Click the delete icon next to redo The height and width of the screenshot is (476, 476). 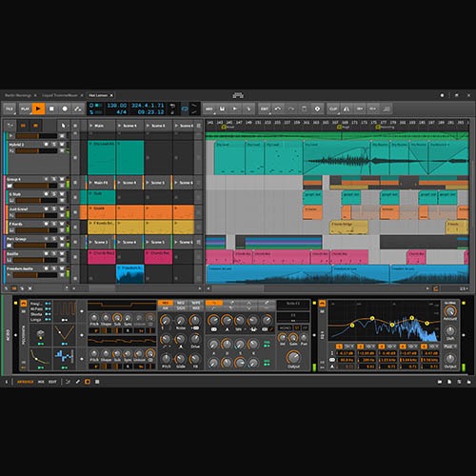click(304, 109)
